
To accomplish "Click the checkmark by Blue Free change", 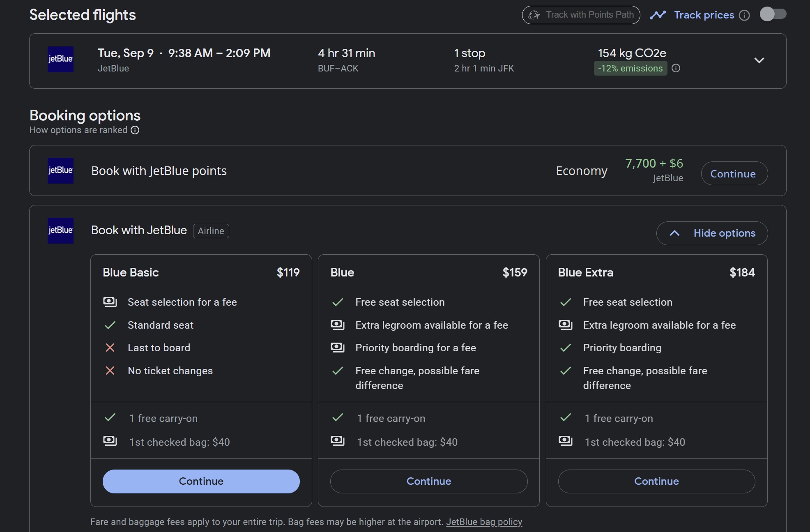I will 338,371.
